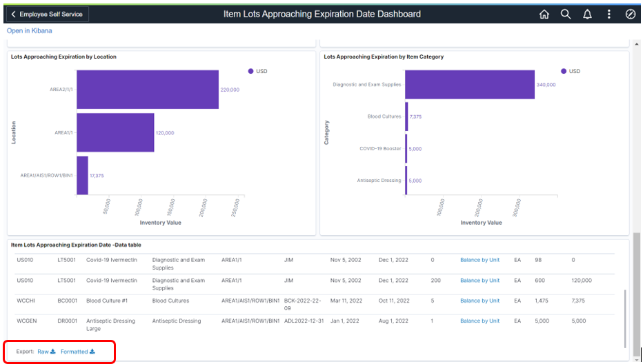Open Balance by Unit for Blood Culture #1
Viewport: 643px width, 364px height.
(x=479, y=301)
